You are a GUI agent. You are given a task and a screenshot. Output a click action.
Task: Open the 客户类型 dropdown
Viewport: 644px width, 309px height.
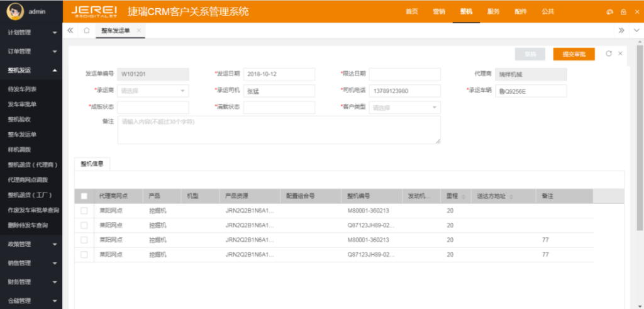[x=405, y=107]
